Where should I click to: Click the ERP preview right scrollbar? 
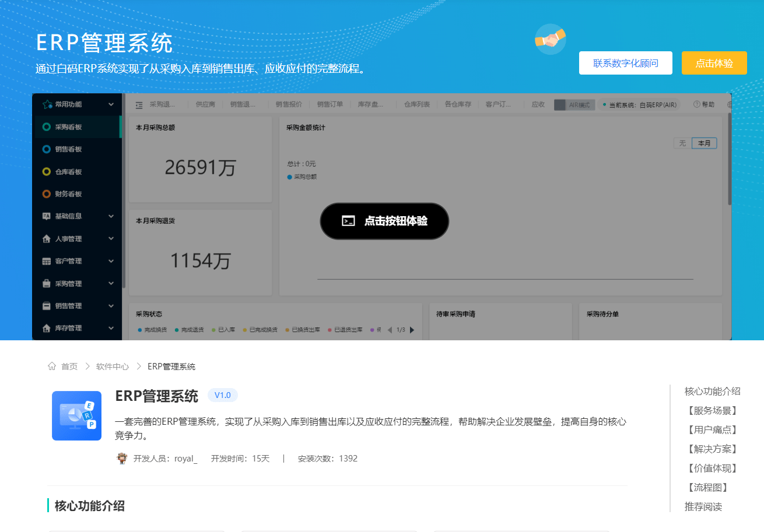[x=730, y=159]
